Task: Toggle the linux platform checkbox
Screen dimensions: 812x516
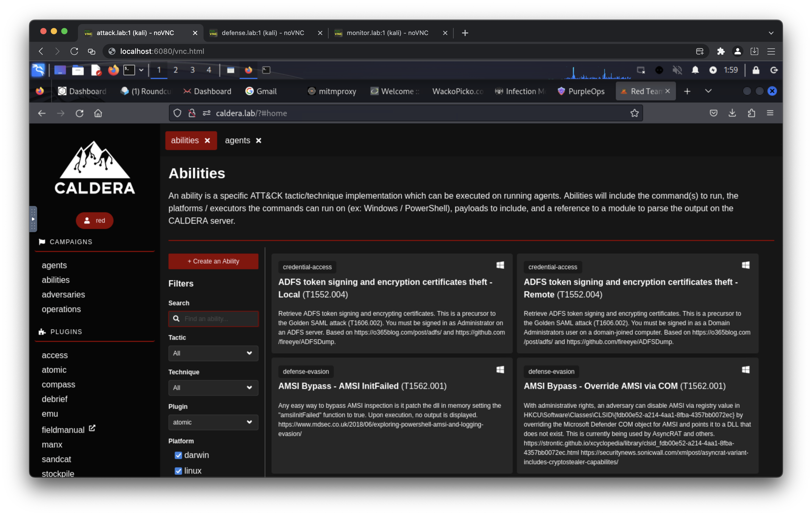Action: [178, 471]
